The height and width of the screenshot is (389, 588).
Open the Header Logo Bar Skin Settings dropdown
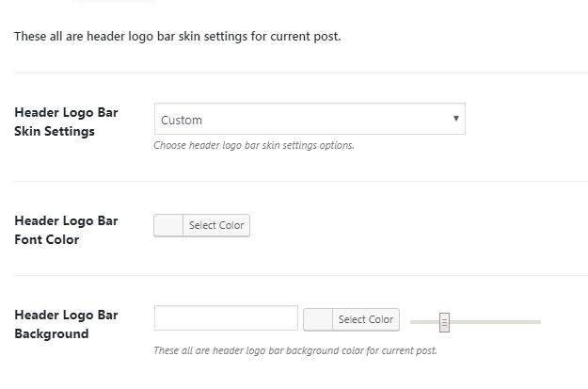(x=309, y=120)
